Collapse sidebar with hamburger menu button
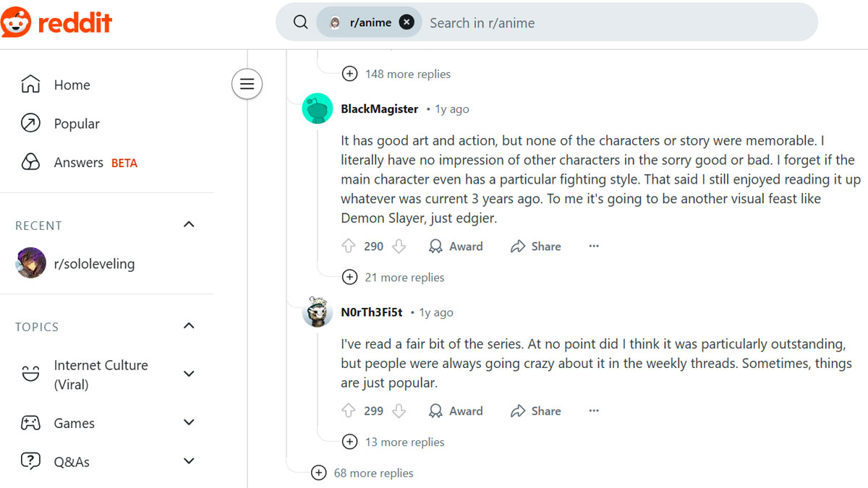Image resolution: width=868 pixels, height=488 pixels. coord(247,85)
